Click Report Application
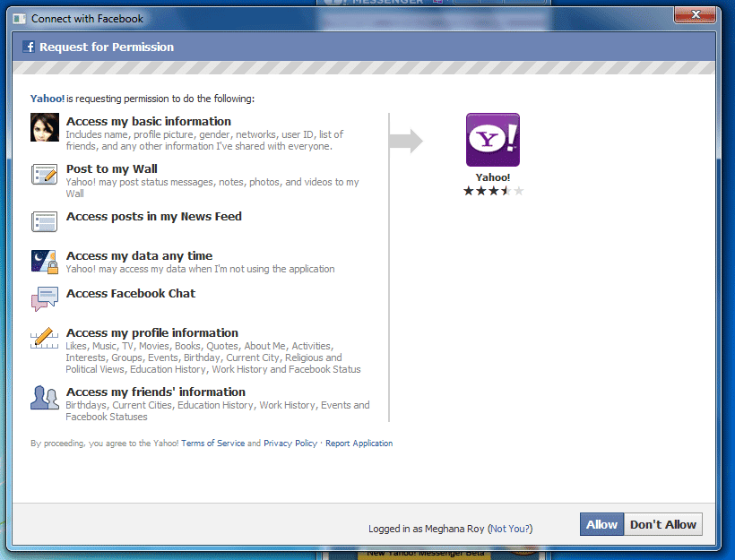 click(359, 443)
